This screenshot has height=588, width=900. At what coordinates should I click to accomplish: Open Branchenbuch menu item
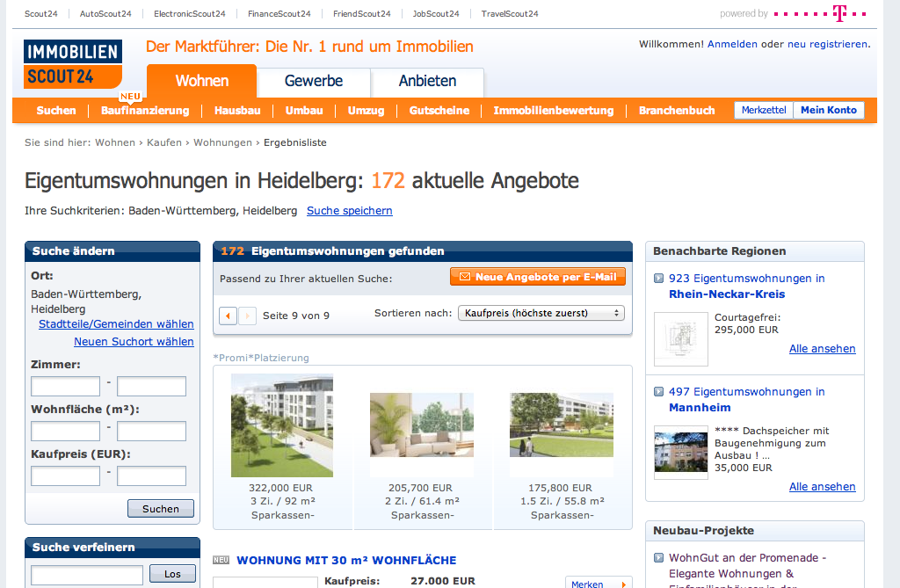tap(677, 110)
